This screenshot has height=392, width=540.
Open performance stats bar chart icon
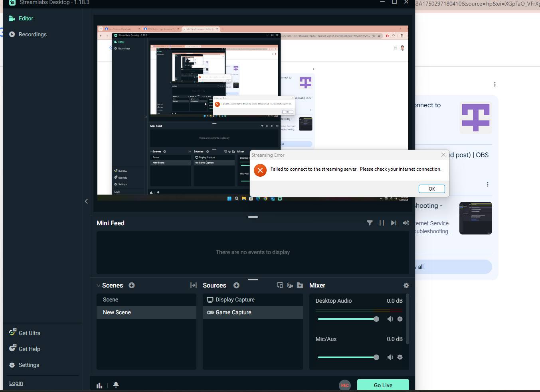(x=99, y=385)
